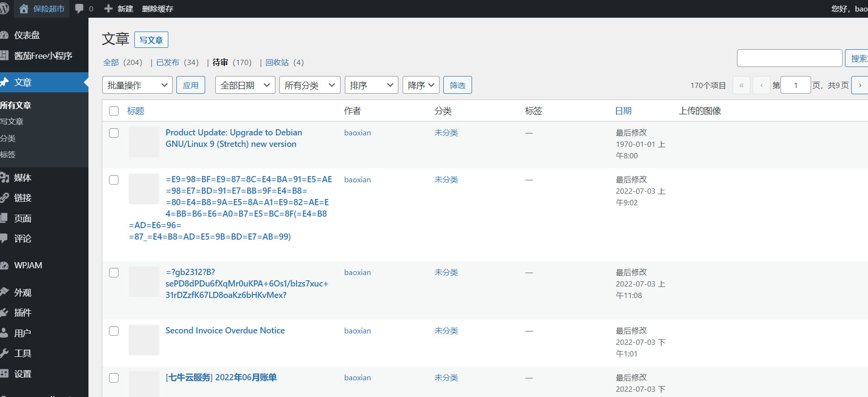This screenshot has height=397, width=868.
Task: Sort by the 日期 column header
Action: point(623,111)
